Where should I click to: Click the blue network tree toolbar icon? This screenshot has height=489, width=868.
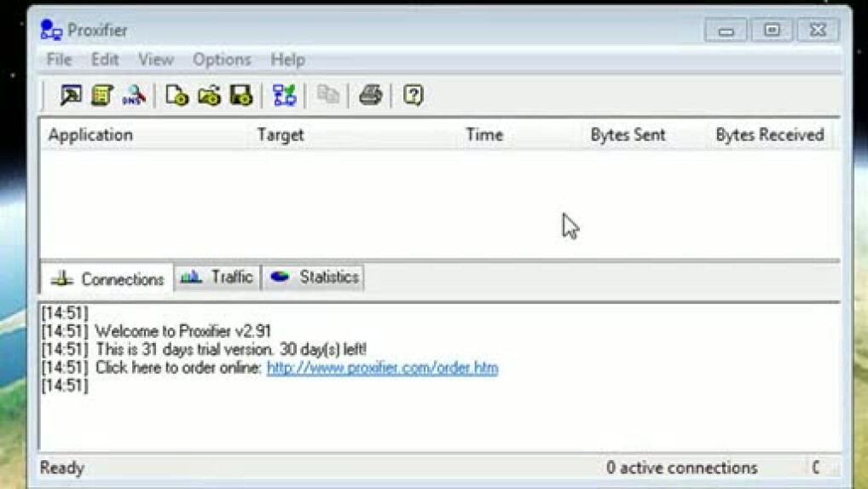click(284, 95)
